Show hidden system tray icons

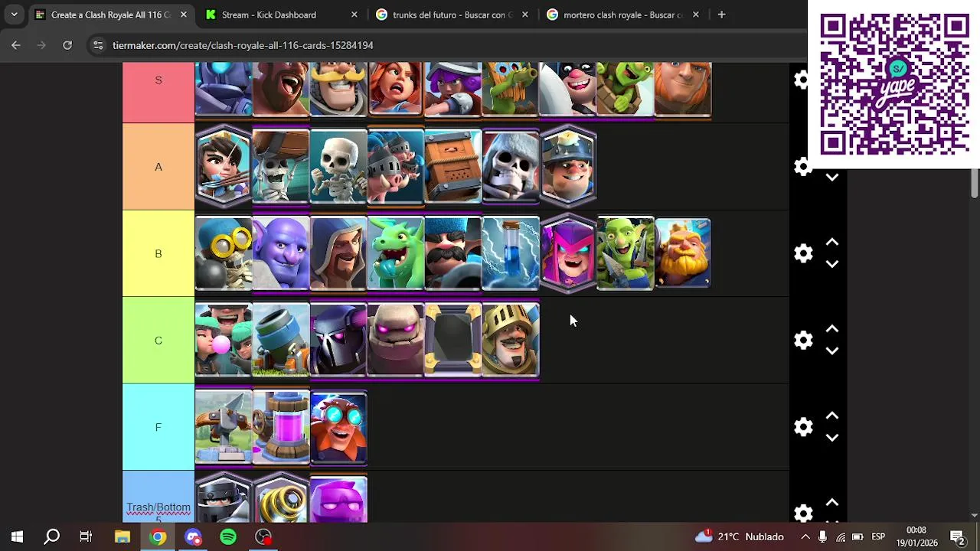pyautogui.click(x=805, y=536)
